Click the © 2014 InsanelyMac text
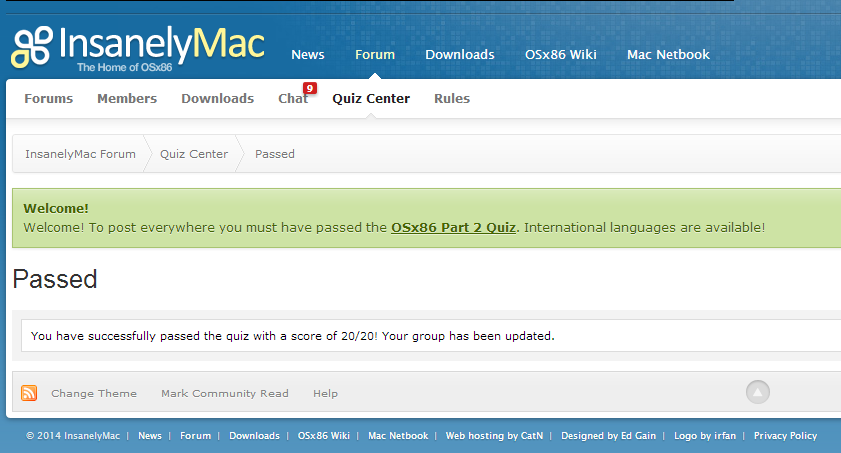 (73, 436)
